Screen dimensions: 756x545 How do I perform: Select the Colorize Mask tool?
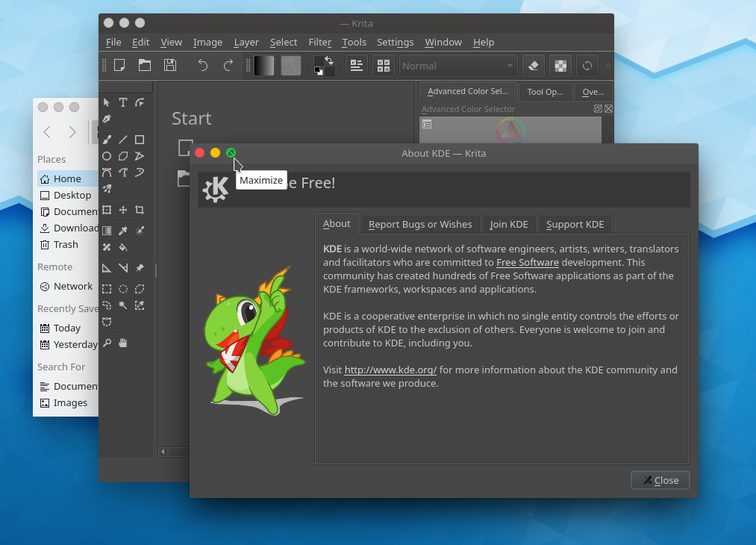140,231
